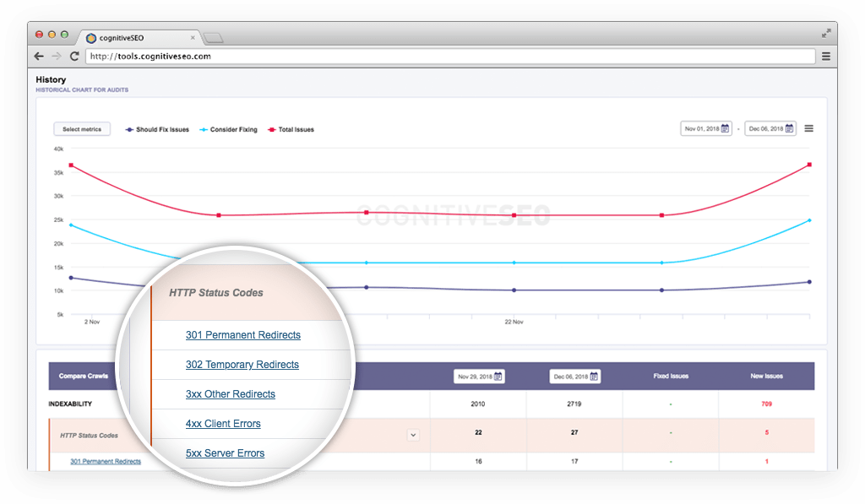Open the Select metrics button

pyautogui.click(x=82, y=129)
